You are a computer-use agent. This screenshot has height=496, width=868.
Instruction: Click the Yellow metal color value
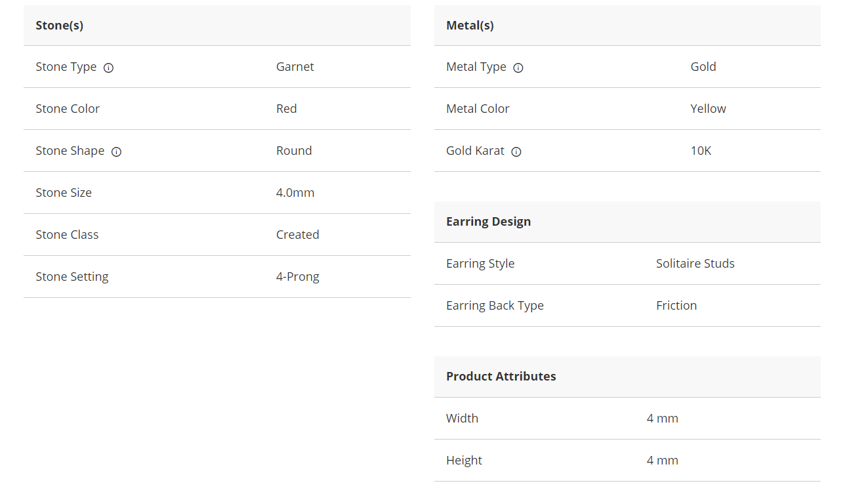click(708, 109)
